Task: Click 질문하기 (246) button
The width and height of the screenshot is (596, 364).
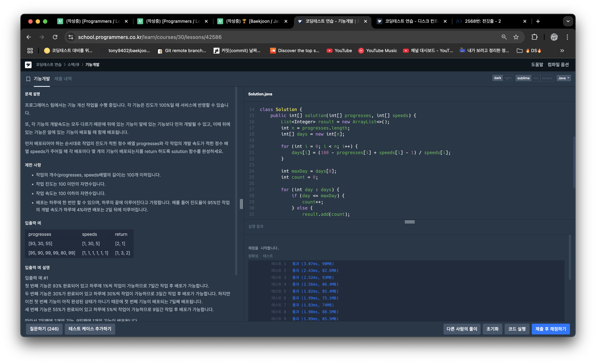Action: click(44, 329)
